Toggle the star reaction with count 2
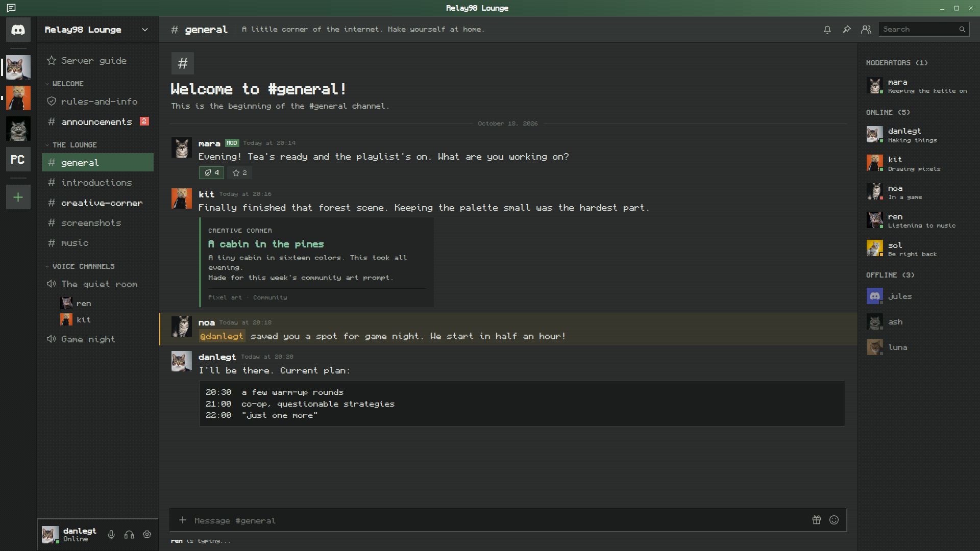Screen dimensions: 980x551 (x=239, y=173)
